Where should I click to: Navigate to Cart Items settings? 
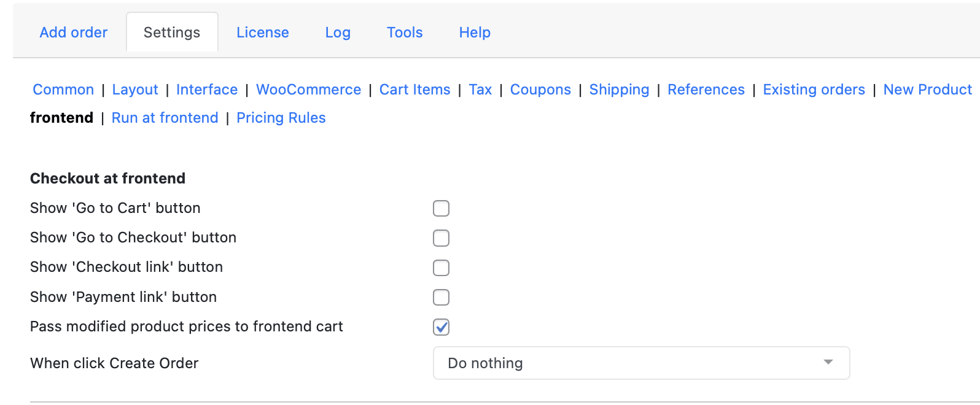point(415,90)
